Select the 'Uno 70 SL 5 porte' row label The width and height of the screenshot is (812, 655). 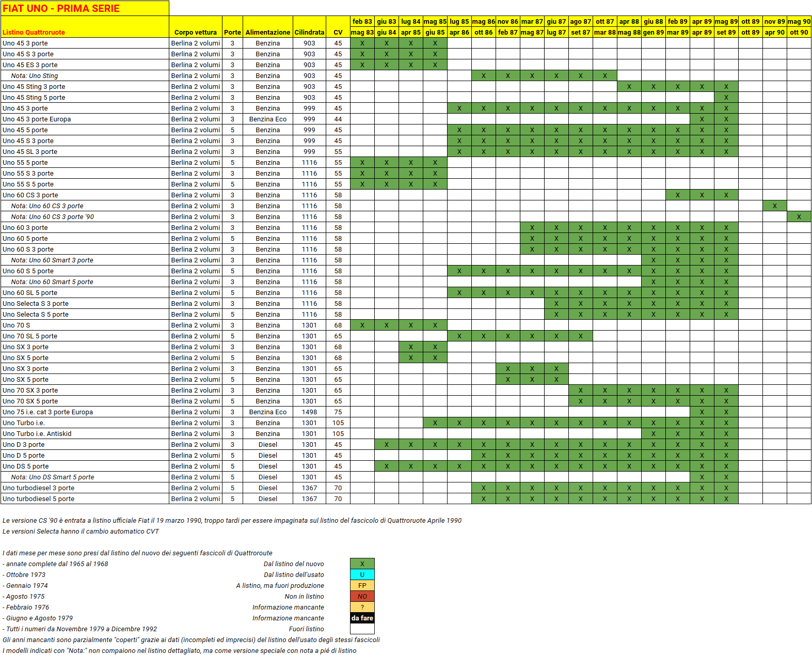click(x=85, y=336)
